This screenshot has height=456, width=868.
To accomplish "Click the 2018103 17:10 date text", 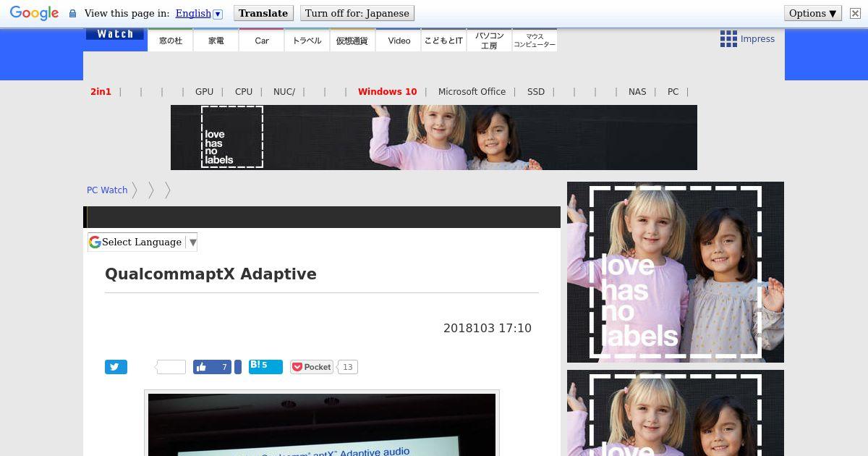I will 488,329.
